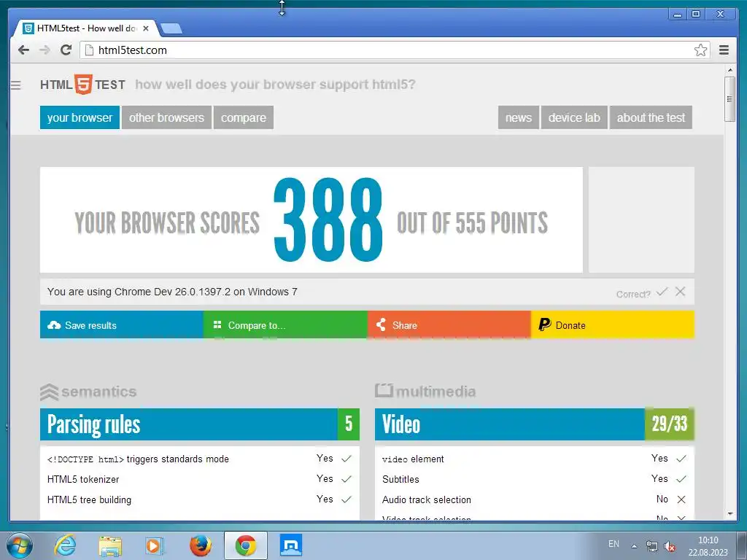Open the Maxthon browser taskbar icon
The height and width of the screenshot is (560, 747).
290,545
